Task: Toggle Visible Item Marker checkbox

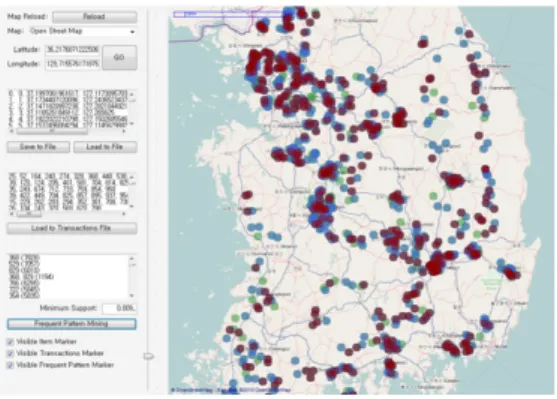Action: 10,342
